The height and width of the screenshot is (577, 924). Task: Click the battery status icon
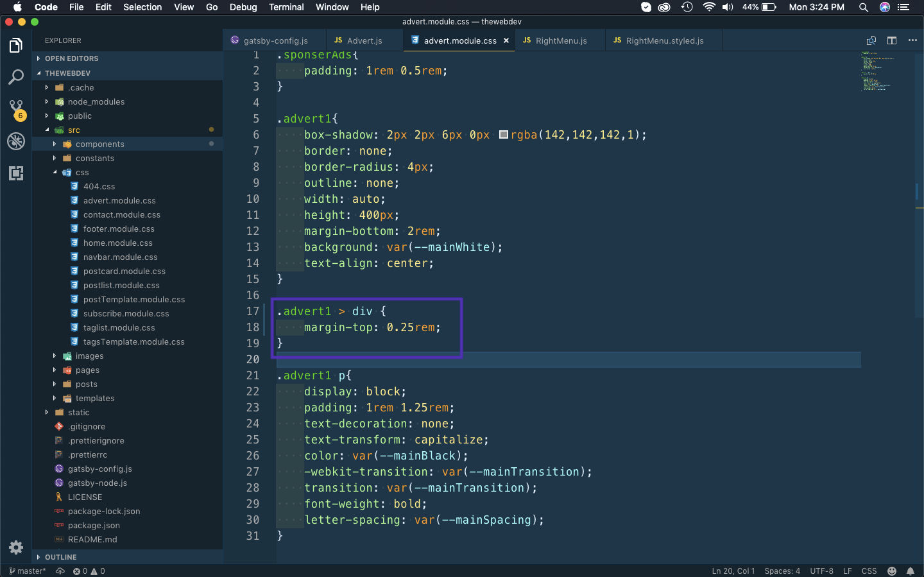769,7
